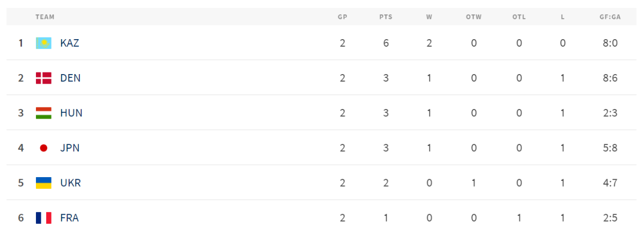
Task: Click Kazakhstan's 8:0 goal difference
Action: (610, 43)
